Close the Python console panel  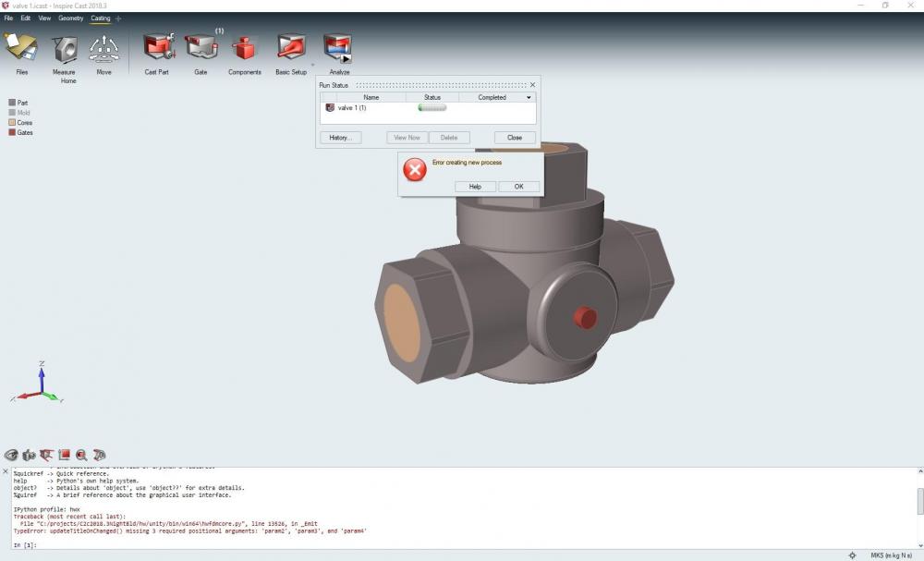(6, 471)
